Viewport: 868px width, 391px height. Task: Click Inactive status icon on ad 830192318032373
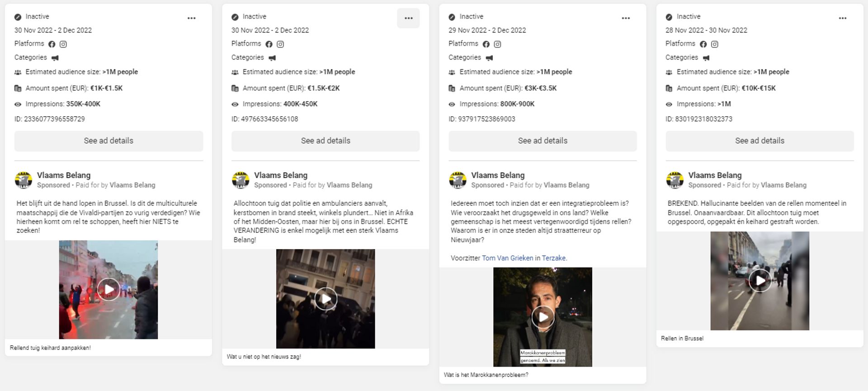pos(669,17)
